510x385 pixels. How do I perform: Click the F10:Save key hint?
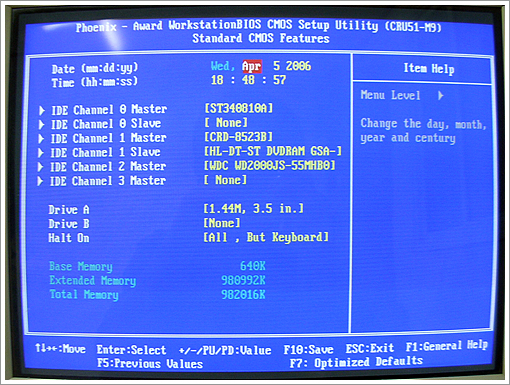(308, 349)
